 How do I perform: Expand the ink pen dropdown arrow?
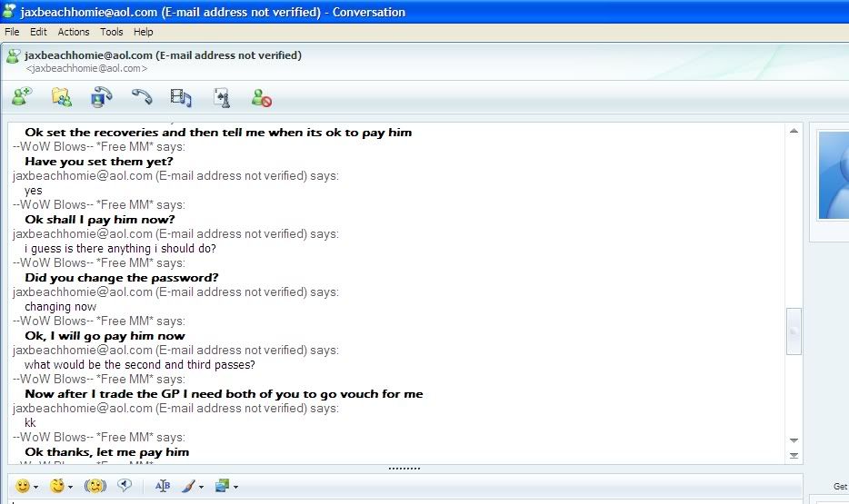click(202, 488)
